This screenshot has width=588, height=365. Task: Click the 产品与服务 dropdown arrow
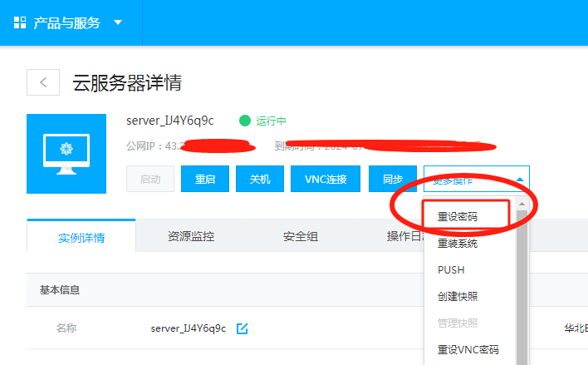[x=118, y=22]
